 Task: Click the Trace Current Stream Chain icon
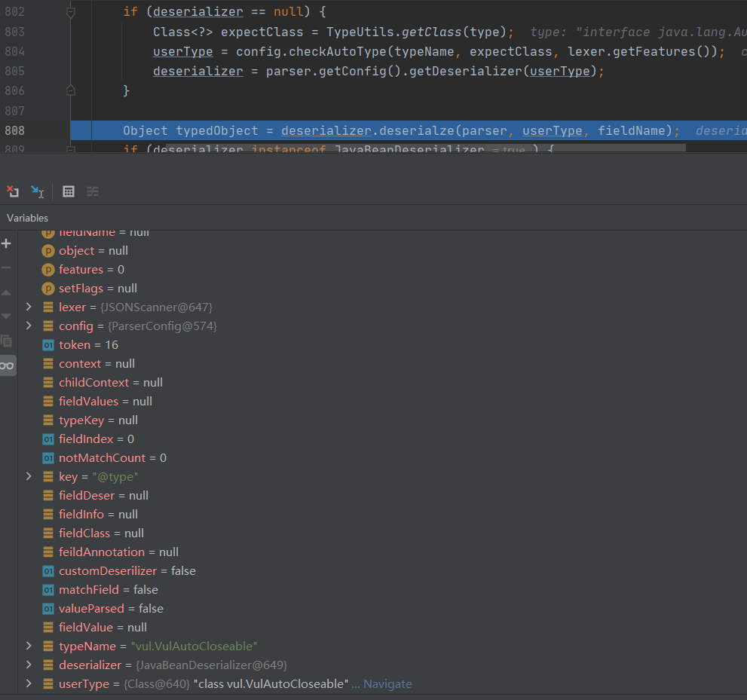[93, 191]
